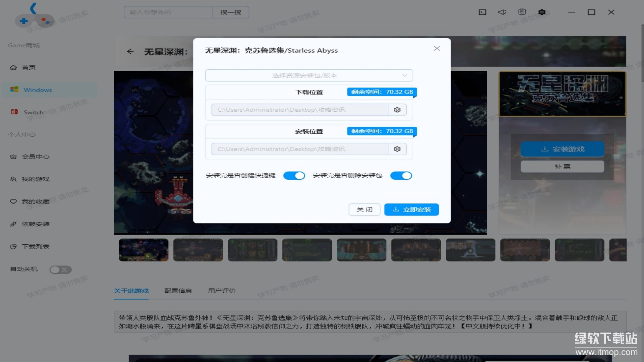Click the 安装位置 label
Viewport: 644px width, 362px height.
coord(309,131)
